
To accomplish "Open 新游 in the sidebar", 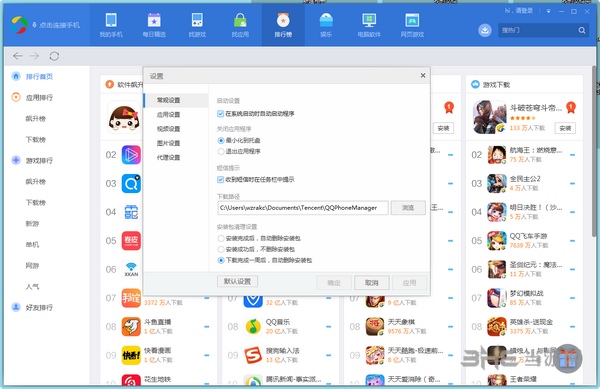I will pos(32,223).
